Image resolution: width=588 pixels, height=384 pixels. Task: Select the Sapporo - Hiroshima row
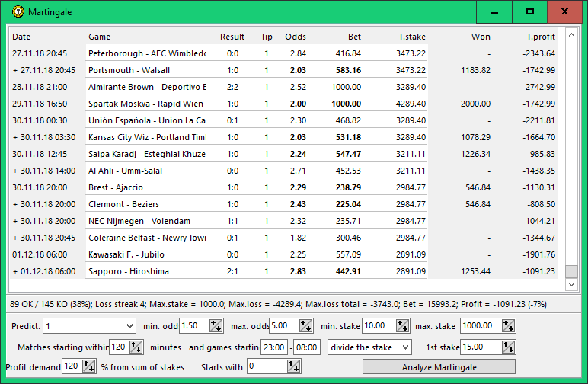tap(128, 271)
